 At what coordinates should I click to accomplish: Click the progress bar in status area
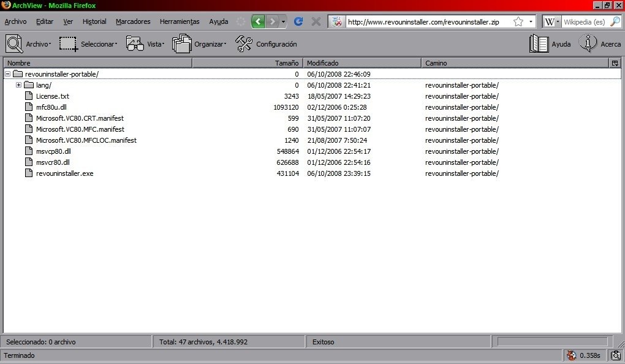(553, 342)
